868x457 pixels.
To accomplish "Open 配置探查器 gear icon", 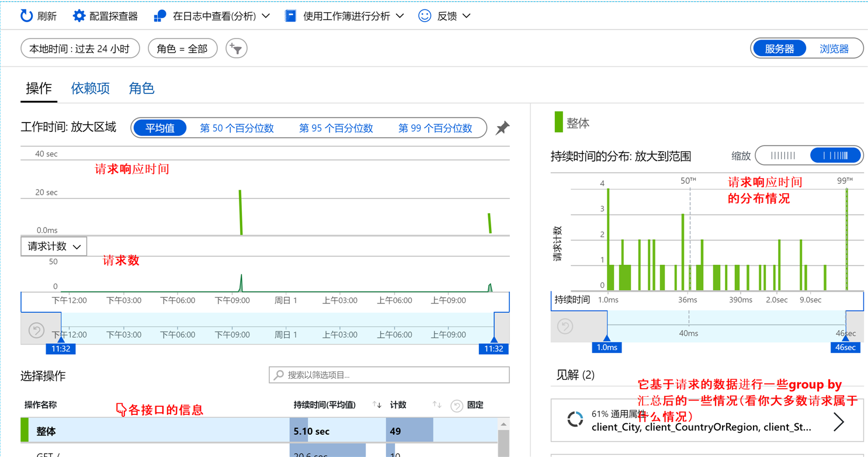I will [79, 16].
